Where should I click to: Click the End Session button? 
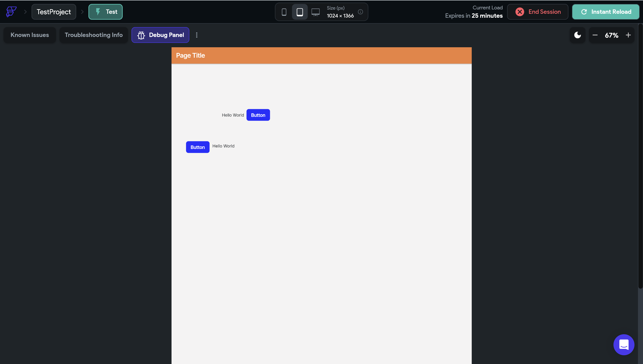pyautogui.click(x=538, y=12)
